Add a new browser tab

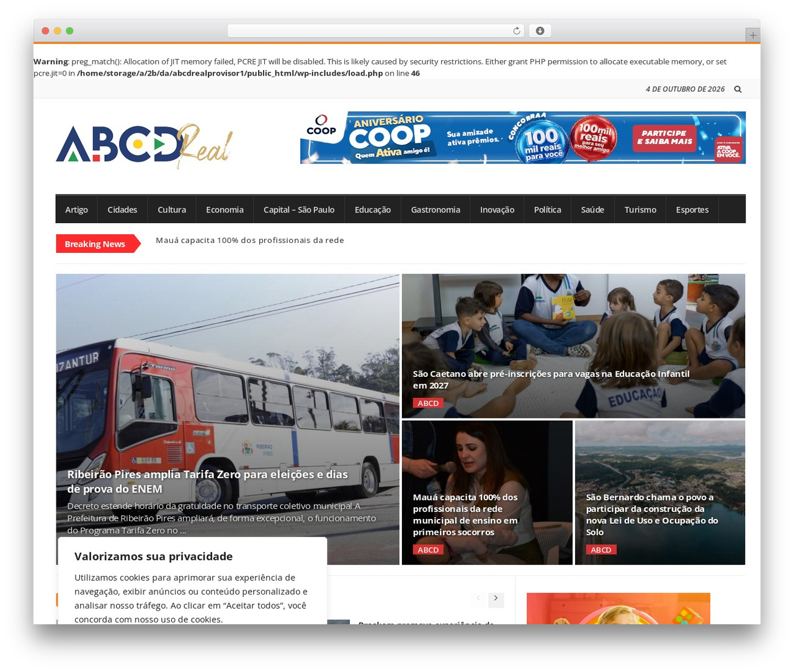coord(752,35)
